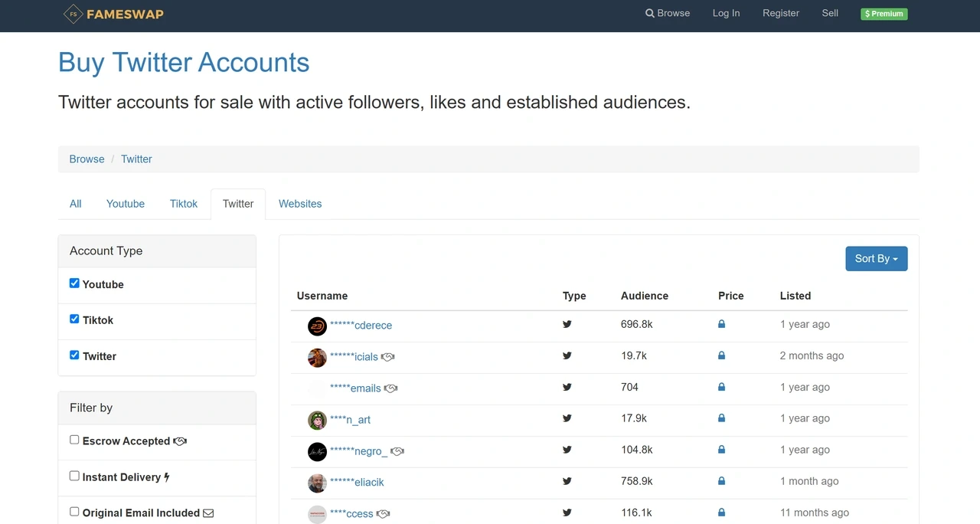The image size is (980, 524).
Task: Click the Premium button
Action: [x=884, y=13]
